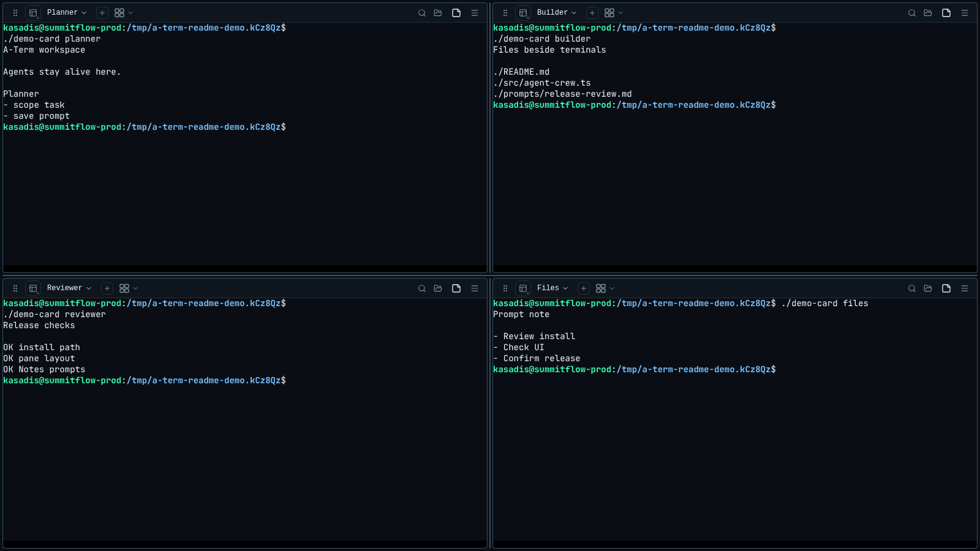The width and height of the screenshot is (980, 551).
Task: Click 'A-Term workspace' line in Planner terminal
Action: [x=44, y=50]
